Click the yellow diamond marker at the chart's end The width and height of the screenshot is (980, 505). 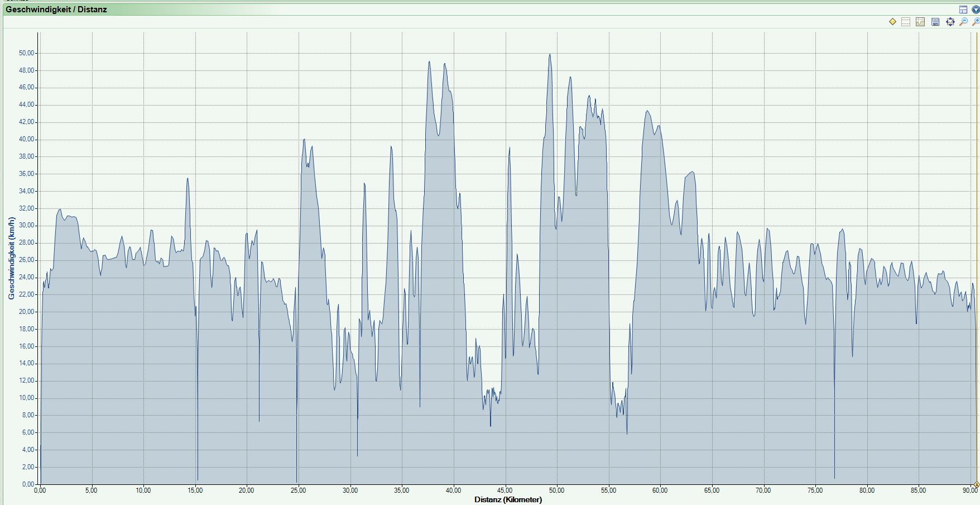pos(977,484)
